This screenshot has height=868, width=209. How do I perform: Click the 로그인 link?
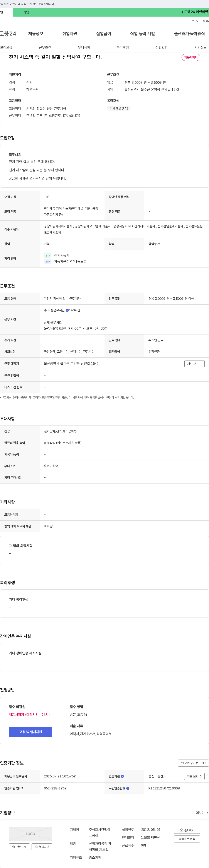[195, 21]
